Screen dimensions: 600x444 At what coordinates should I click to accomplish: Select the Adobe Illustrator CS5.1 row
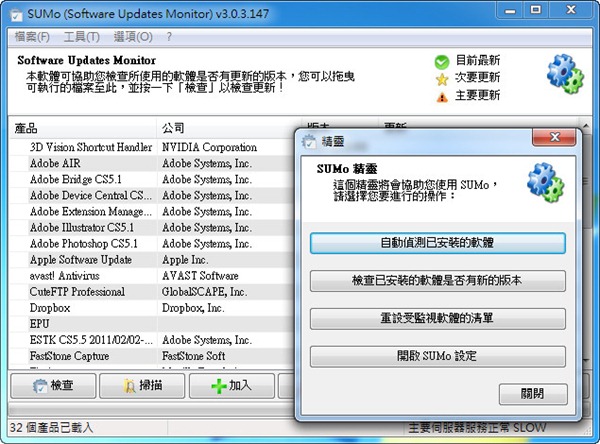pos(152,227)
